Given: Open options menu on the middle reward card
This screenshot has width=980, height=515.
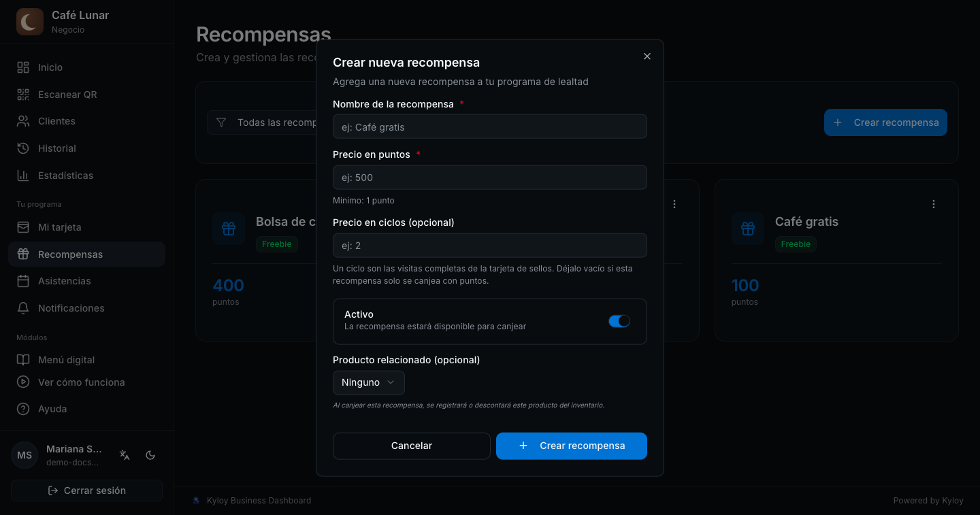Looking at the screenshot, I should [x=674, y=204].
